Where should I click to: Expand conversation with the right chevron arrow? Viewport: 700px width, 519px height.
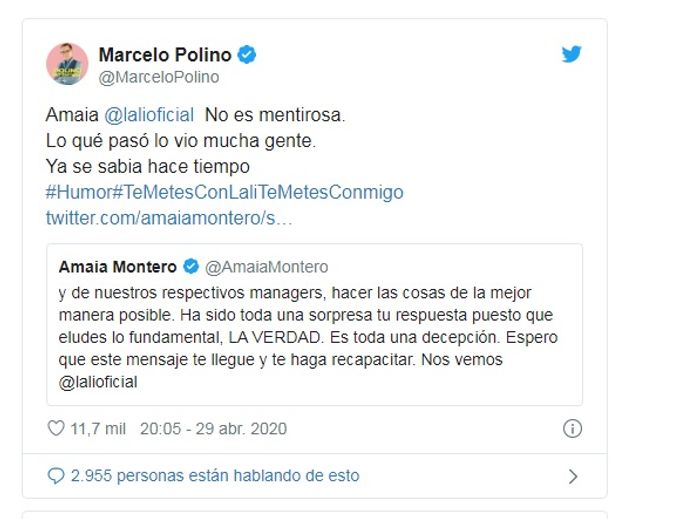point(573,476)
